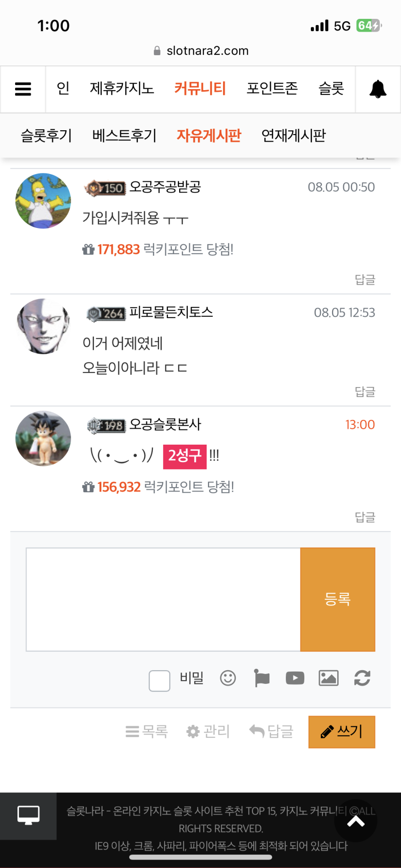401x868 pixels.
Task: Reply to 피로물든치토스's comment via 답글
Action: (x=365, y=392)
